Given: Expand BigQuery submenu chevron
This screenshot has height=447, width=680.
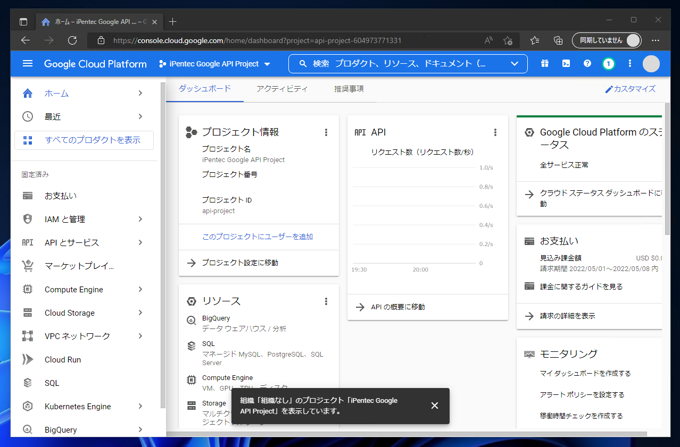Looking at the screenshot, I should pos(140,430).
